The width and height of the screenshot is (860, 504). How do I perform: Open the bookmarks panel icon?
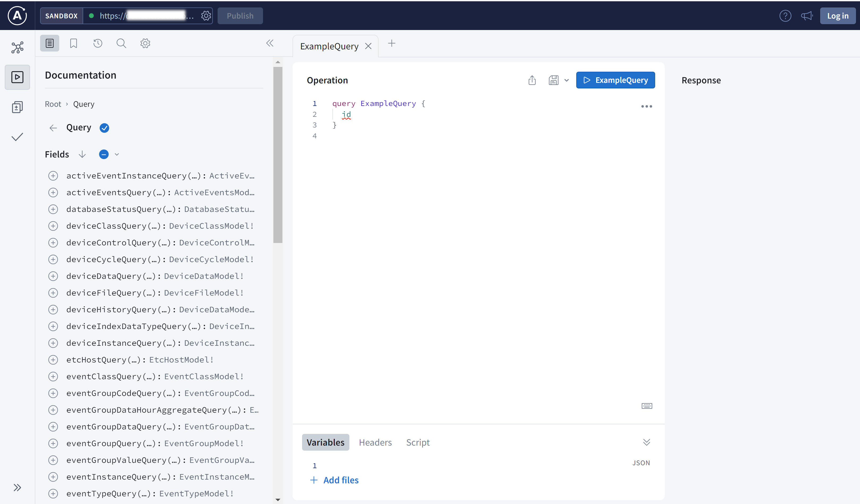coord(73,43)
